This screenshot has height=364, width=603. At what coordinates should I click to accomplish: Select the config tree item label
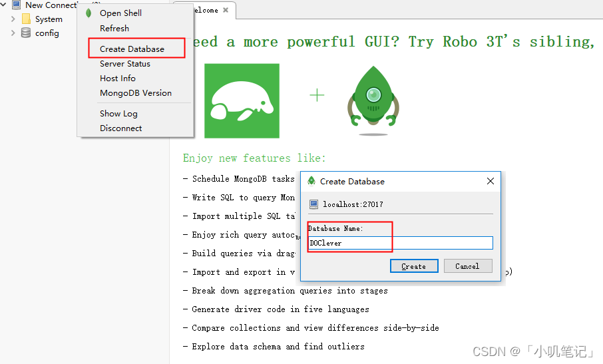[47, 33]
